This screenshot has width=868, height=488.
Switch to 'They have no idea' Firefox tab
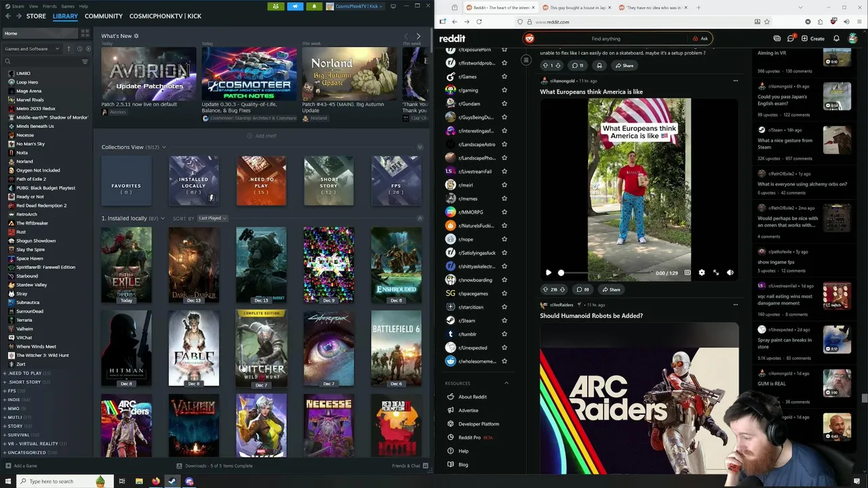[x=653, y=7]
